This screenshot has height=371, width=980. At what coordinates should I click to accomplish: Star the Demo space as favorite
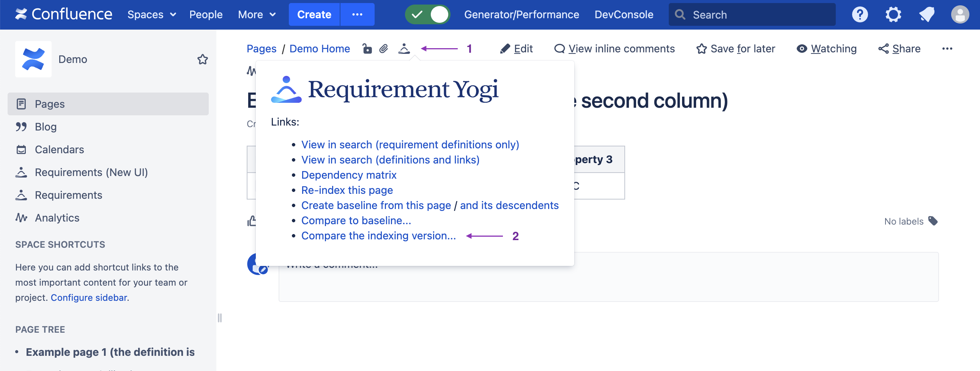click(x=202, y=59)
